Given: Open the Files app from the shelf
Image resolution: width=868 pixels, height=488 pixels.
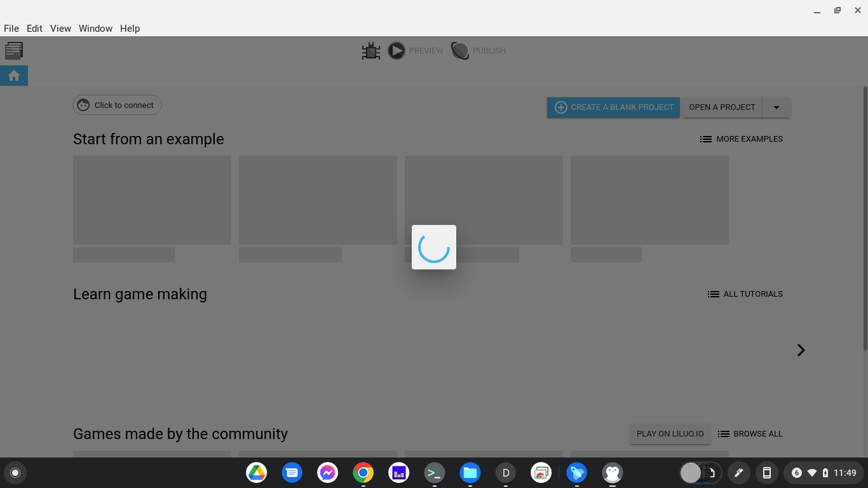Looking at the screenshot, I should 470,473.
